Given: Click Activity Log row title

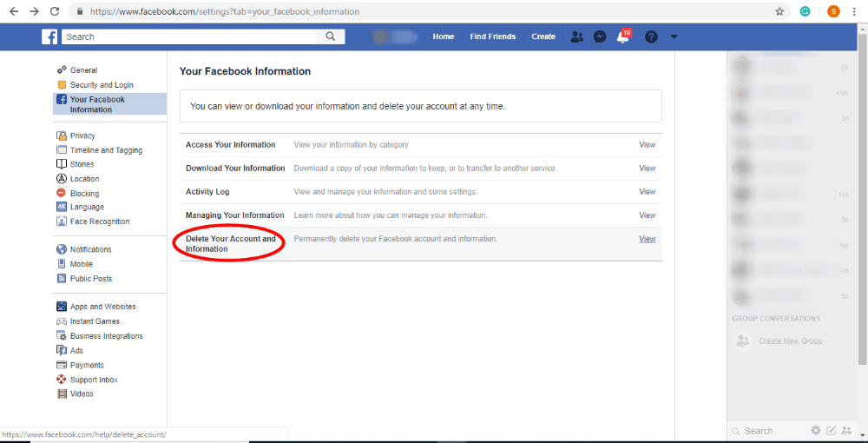Looking at the screenshot, I should [207, 192].
